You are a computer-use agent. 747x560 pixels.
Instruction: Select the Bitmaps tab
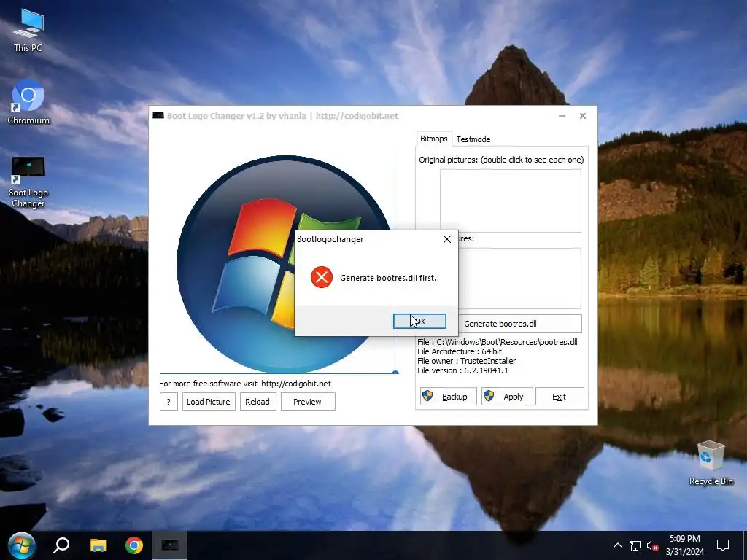pos(433,139)
